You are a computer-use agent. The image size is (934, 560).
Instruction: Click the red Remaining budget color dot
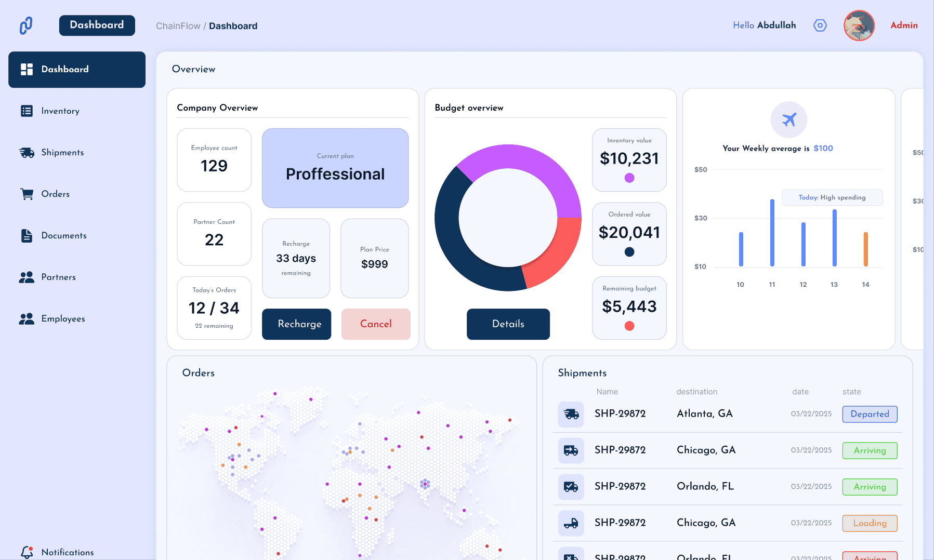pyautogui.click(x=629, y=326)
